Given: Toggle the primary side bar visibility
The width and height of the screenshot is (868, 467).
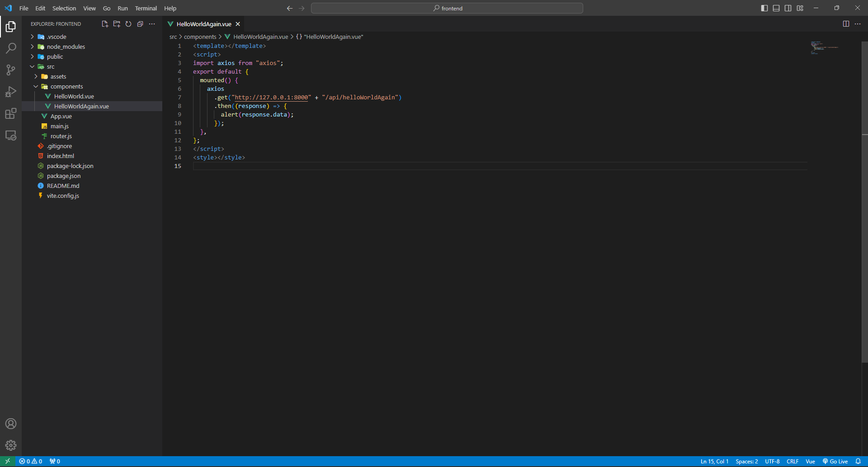Looking at the screenshot, I should click(x=764, y=8).
